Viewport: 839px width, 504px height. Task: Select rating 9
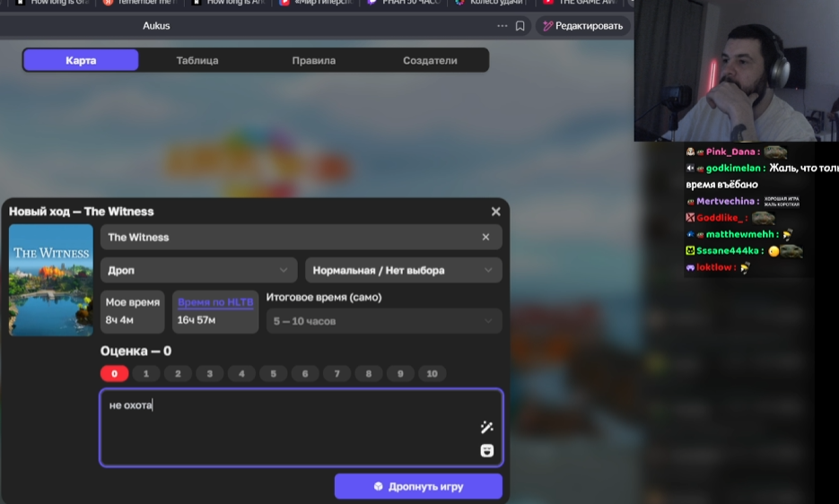400,373
